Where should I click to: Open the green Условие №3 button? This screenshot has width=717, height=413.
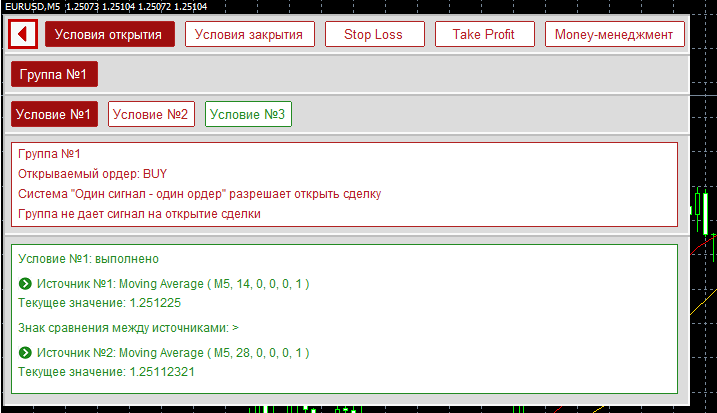pyautogui.click(x=248, y=115)
